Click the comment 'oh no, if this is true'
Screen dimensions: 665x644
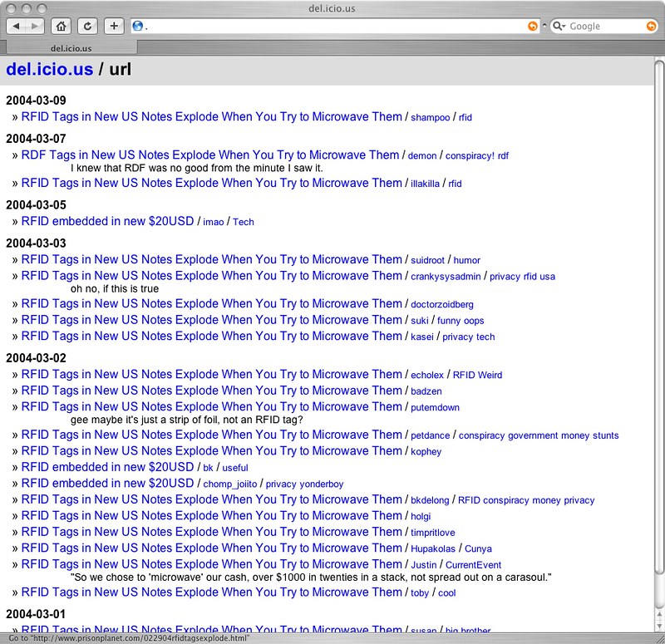pyautogui.click(x=115, y=288)
